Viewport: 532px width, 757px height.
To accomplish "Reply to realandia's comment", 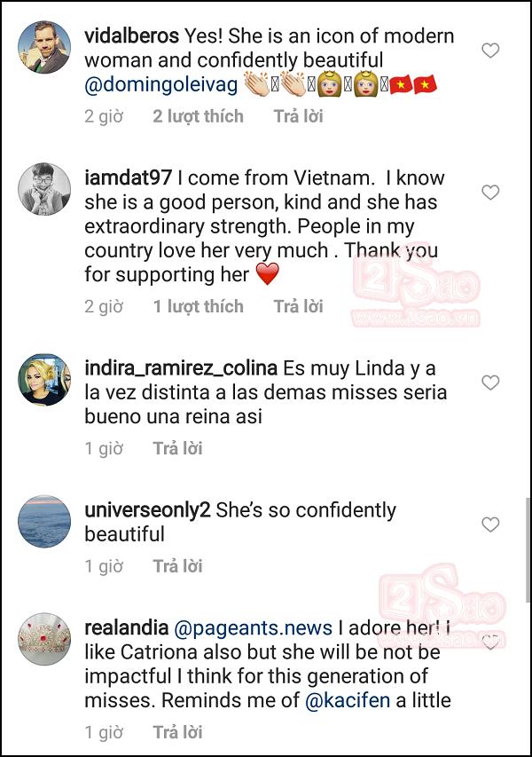I will click(177, 732).
